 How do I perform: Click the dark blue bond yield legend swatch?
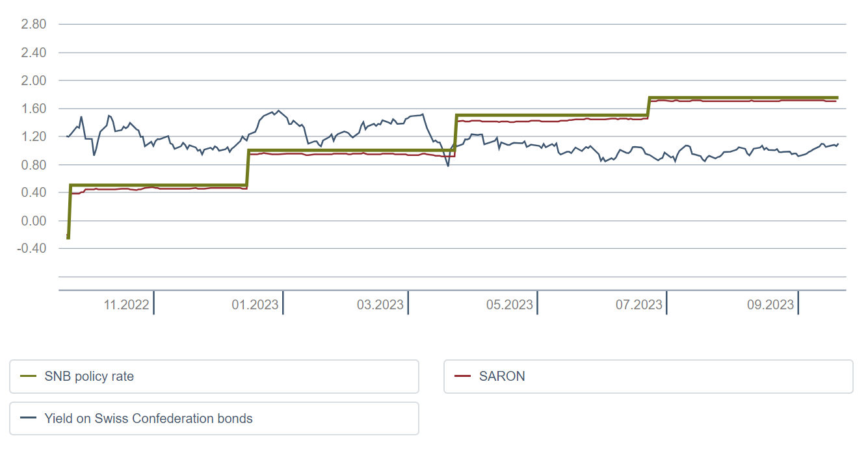point(29,418)
